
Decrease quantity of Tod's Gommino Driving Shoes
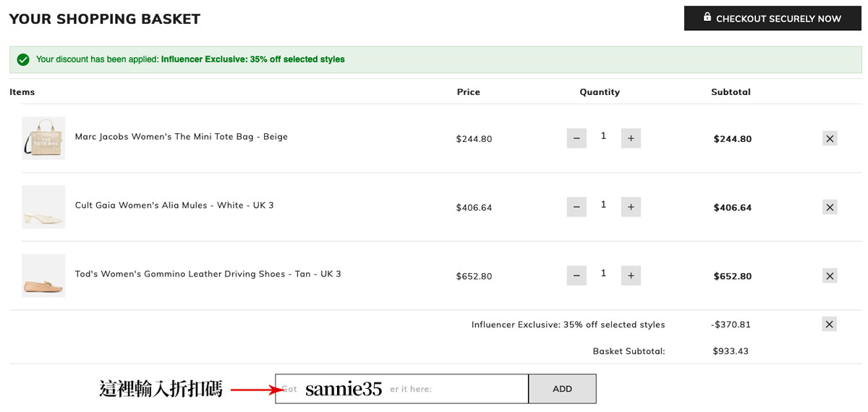click(576, 276)
